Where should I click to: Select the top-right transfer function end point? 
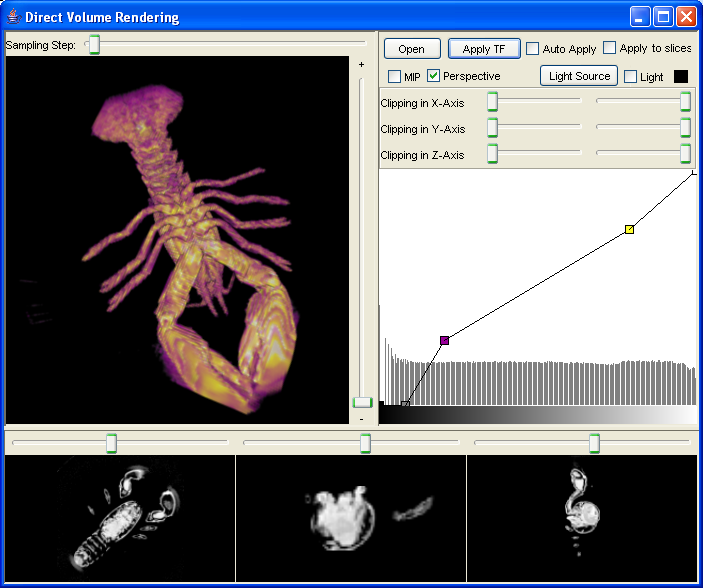click(x=694, y=173)
